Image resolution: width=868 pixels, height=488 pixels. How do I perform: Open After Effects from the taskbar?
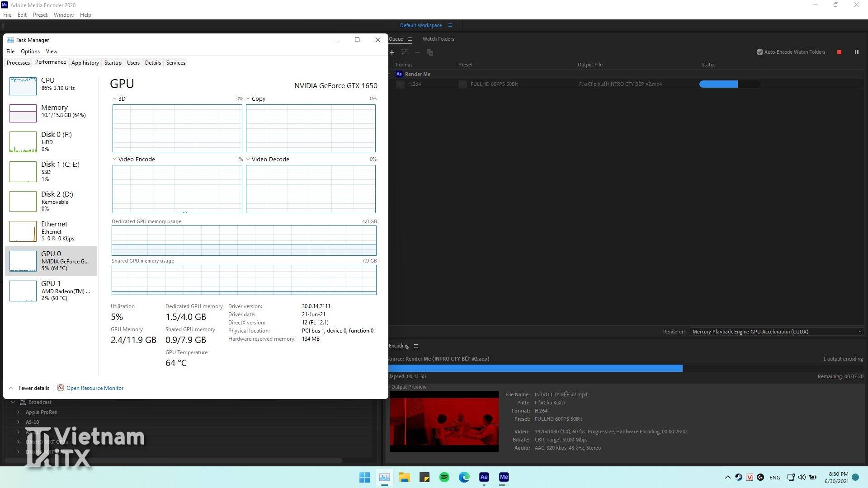(484, 477)
